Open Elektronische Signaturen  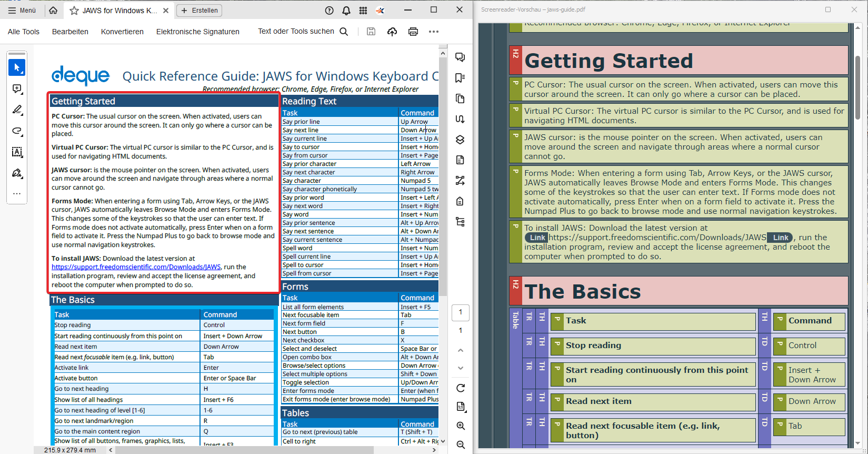[198, 32]
